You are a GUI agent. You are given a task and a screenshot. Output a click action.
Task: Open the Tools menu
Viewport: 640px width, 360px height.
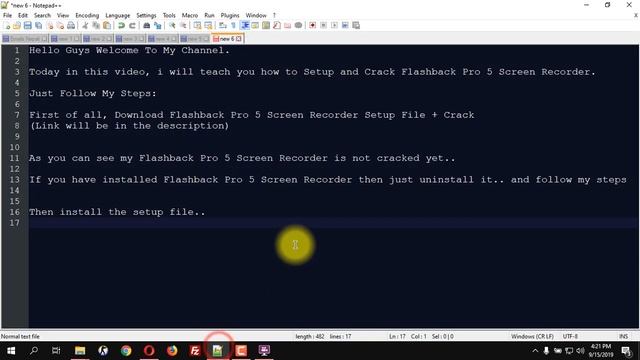tap(169, 16)
